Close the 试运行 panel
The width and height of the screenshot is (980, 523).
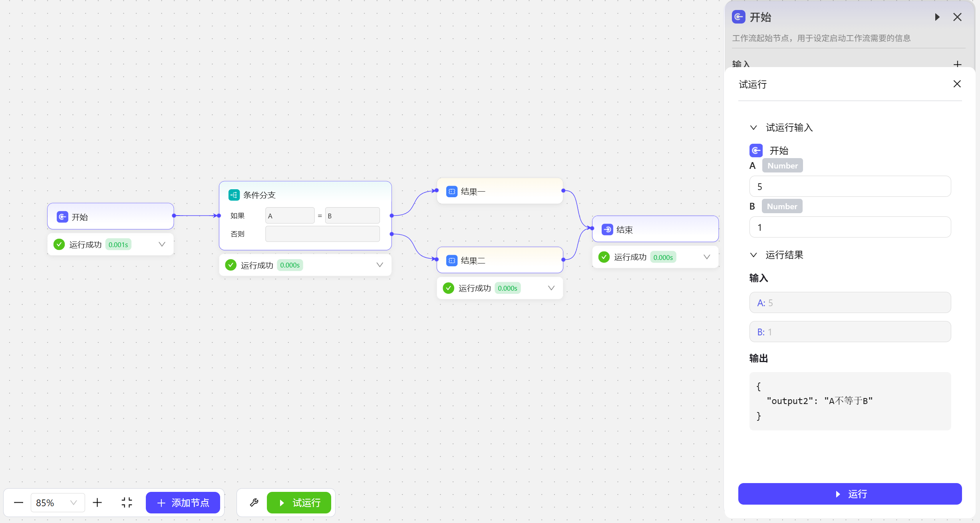(957, 84)
